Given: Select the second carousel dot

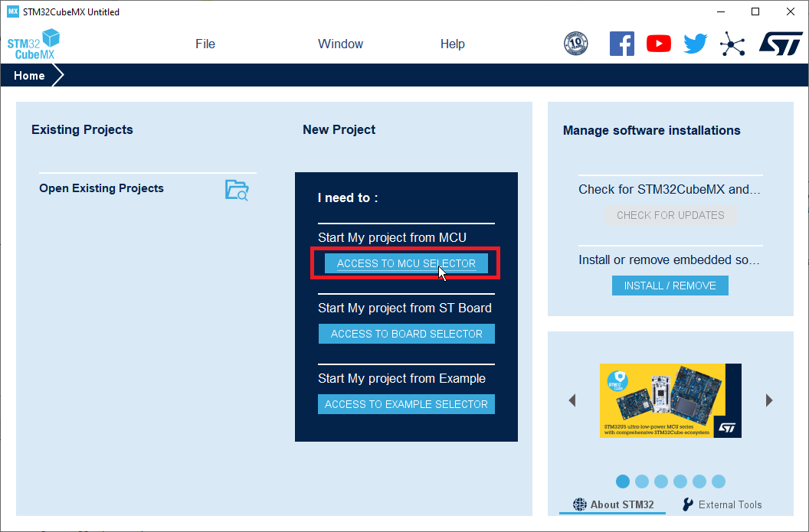Looking at the screenshot, I should click(x=642, y=481).
